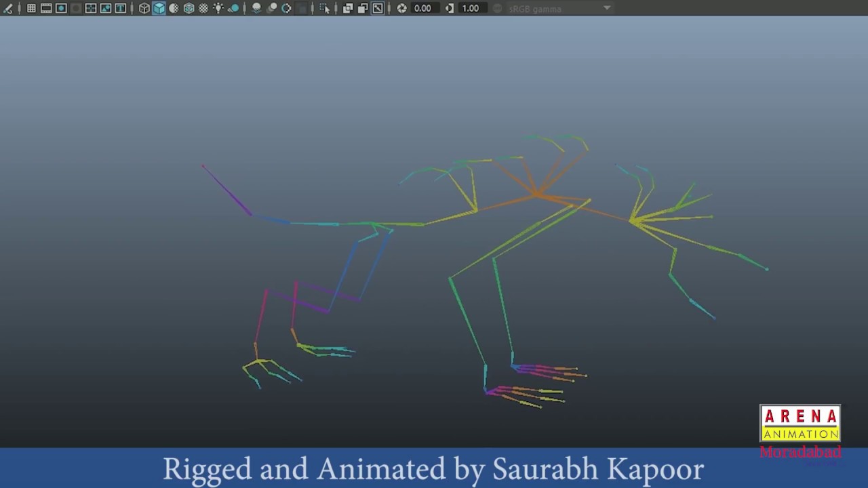868x488 pixels.
Task: Toggle Textured display checker icon
Action: click(203, 8)
